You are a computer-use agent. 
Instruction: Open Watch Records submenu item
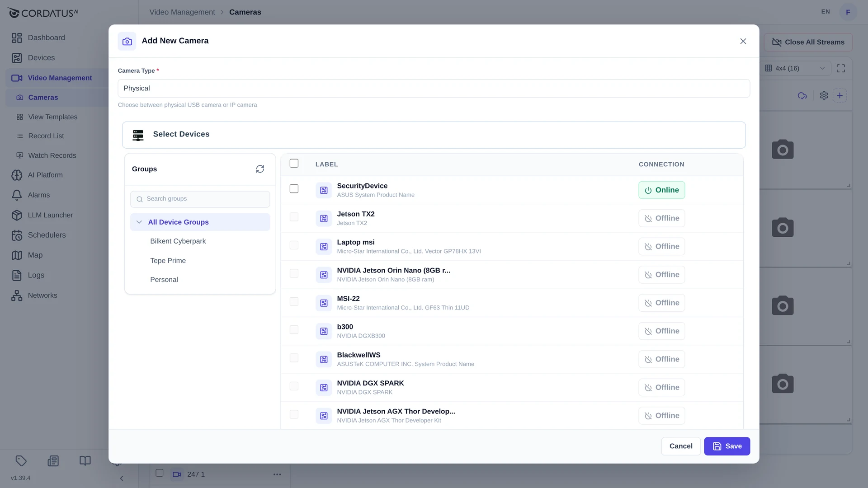pyautogui.click(x=52, y=155)
